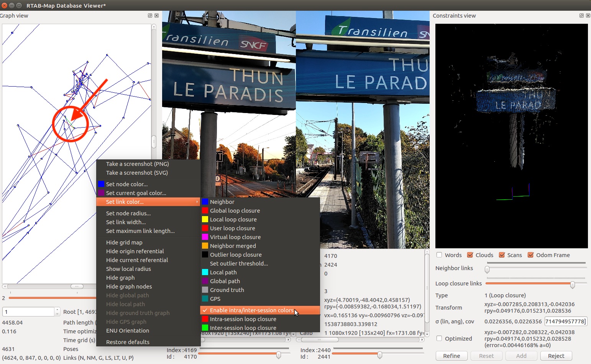Viewport: 591px width, 364px height.
Task: Enable the Words checkbox
Action: click(x=439, y=255)
